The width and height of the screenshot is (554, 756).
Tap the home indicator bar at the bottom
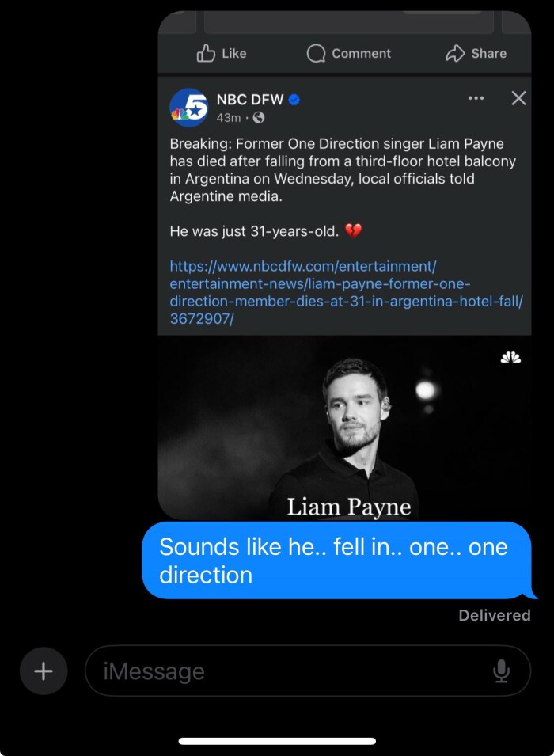click(x=277, y=741)
